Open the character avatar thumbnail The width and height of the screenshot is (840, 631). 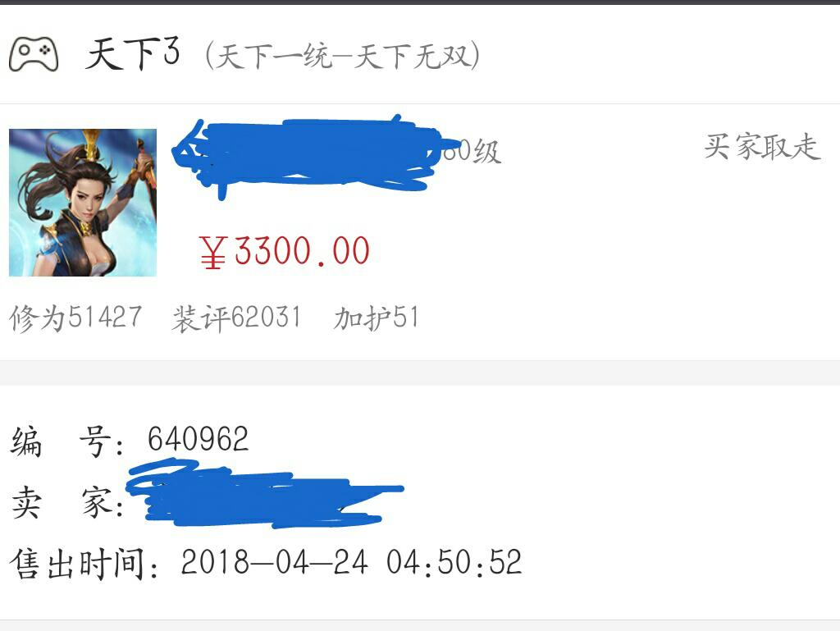click(83, 203)
